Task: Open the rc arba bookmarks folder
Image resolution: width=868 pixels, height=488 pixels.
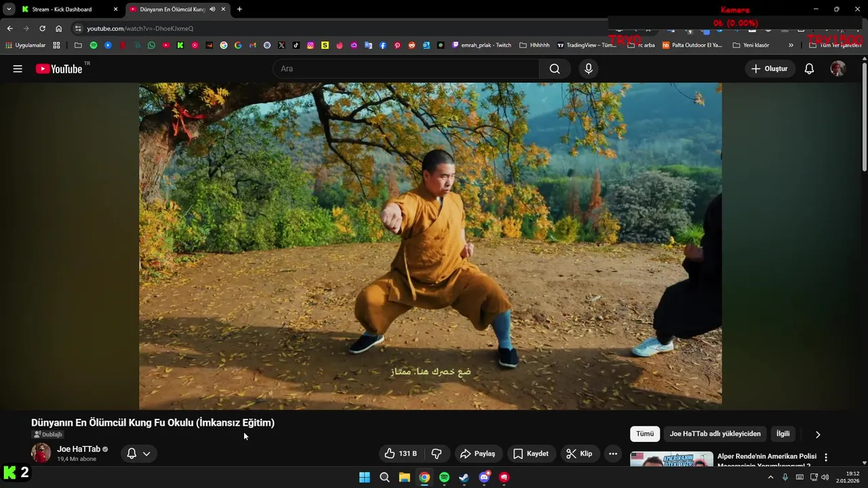Action: pyautogui.click(x=641, y=45)
